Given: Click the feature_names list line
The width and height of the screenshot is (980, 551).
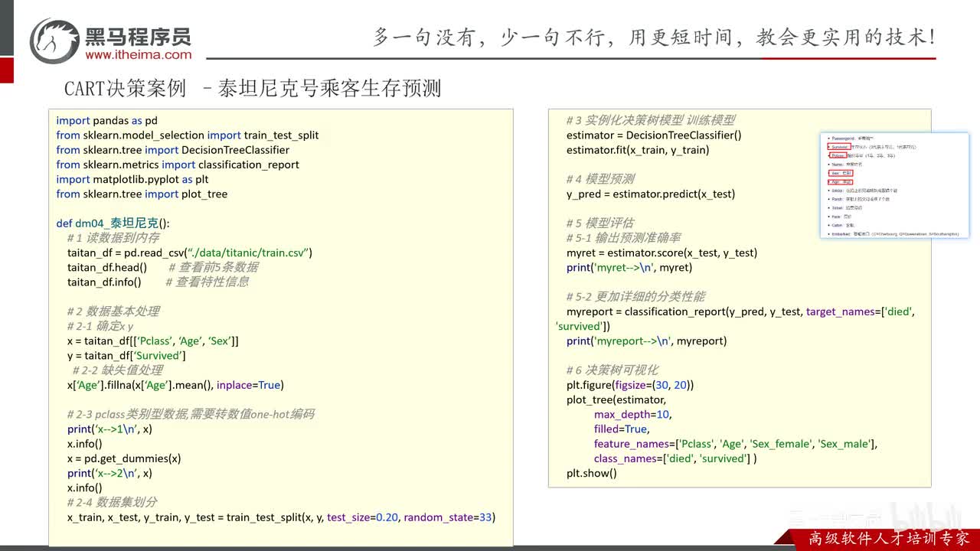Looking at the screenshot, I should (x=736, y=444).
